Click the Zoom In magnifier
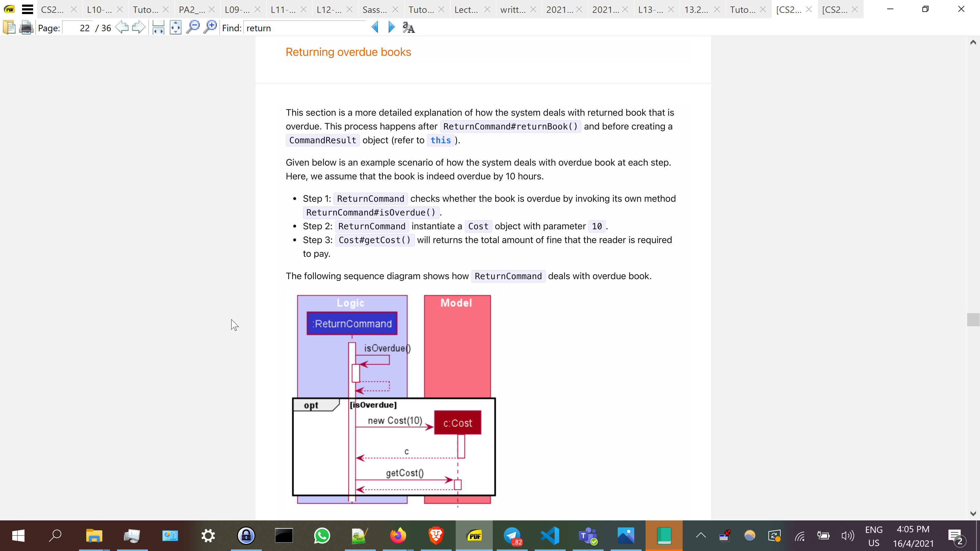The width and height of the screenshot is (980, 551). pyautogui.click(x=210, y=27)
